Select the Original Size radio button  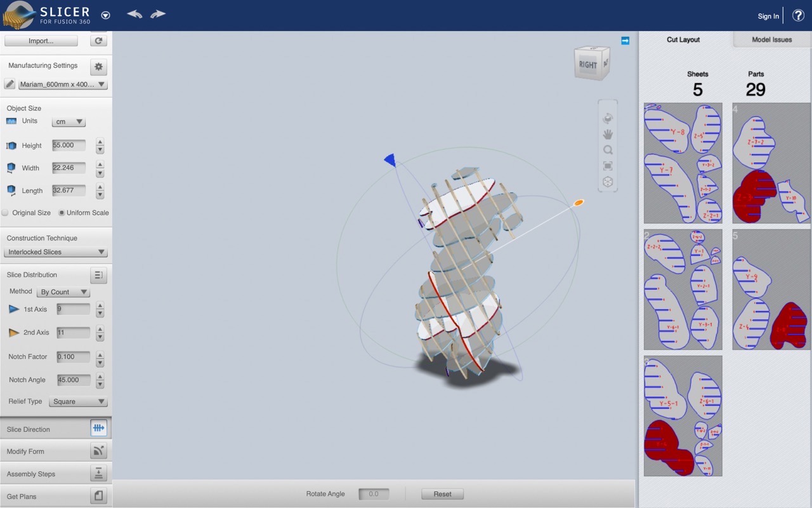pos(5,213)
